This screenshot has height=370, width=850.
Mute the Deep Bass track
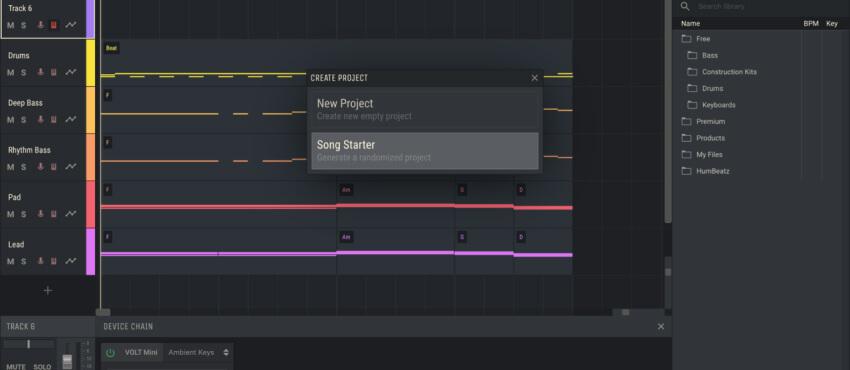(10, 120)
